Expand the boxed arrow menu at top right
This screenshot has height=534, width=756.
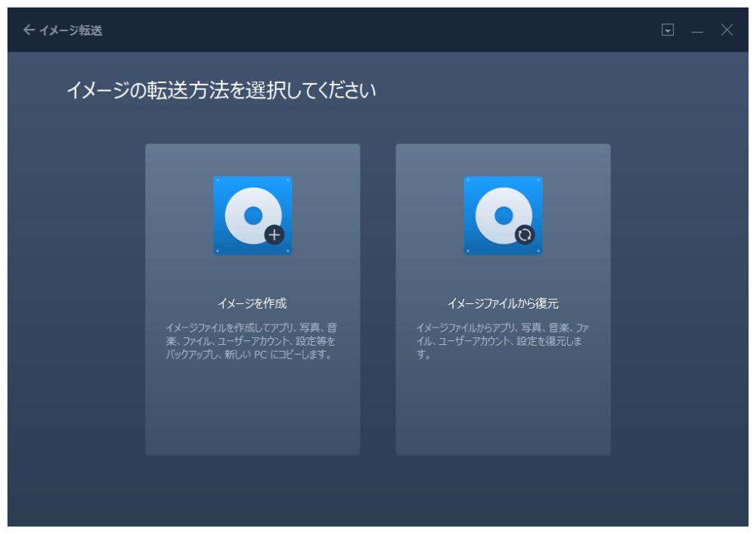point(668,30)
